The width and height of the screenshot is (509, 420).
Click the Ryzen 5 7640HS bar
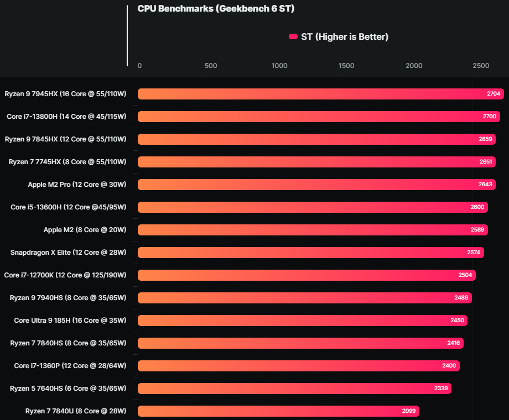coord(294,389)
